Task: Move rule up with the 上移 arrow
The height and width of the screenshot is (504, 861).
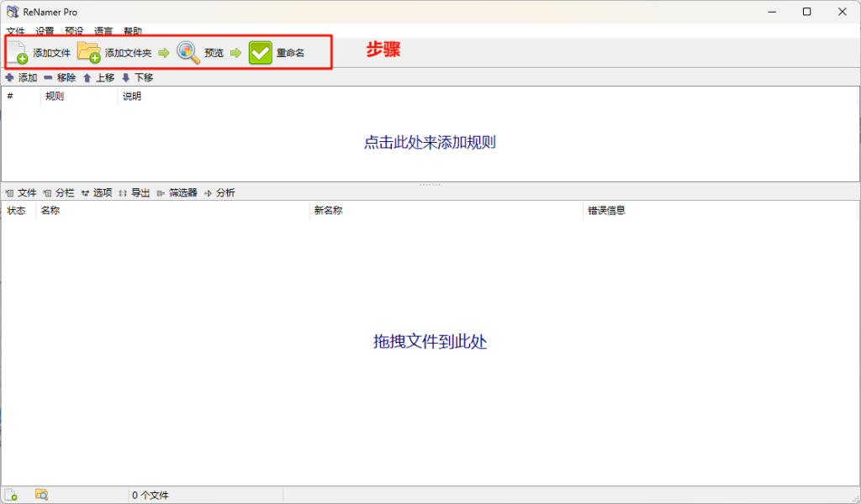Action: (98, 77)
